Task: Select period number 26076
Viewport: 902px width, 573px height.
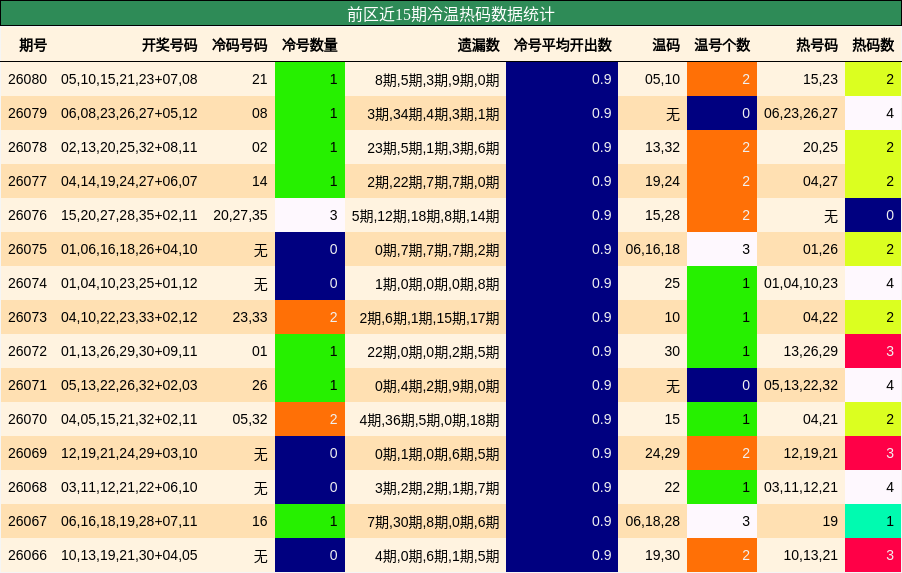Action: tap(28, 215)
